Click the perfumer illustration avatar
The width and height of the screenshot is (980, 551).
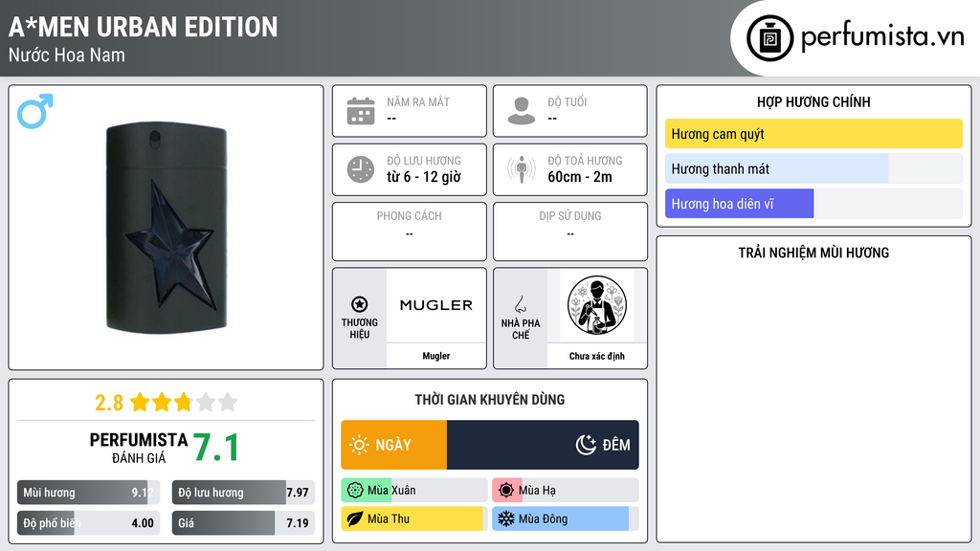click(x=597, y=305)
